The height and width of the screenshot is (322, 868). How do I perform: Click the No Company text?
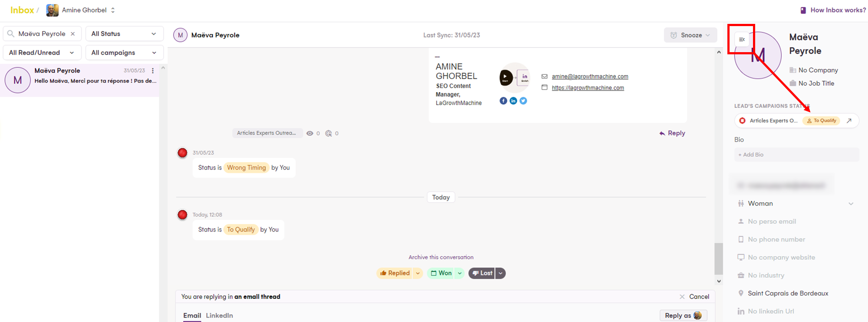(x=818, y=70)
